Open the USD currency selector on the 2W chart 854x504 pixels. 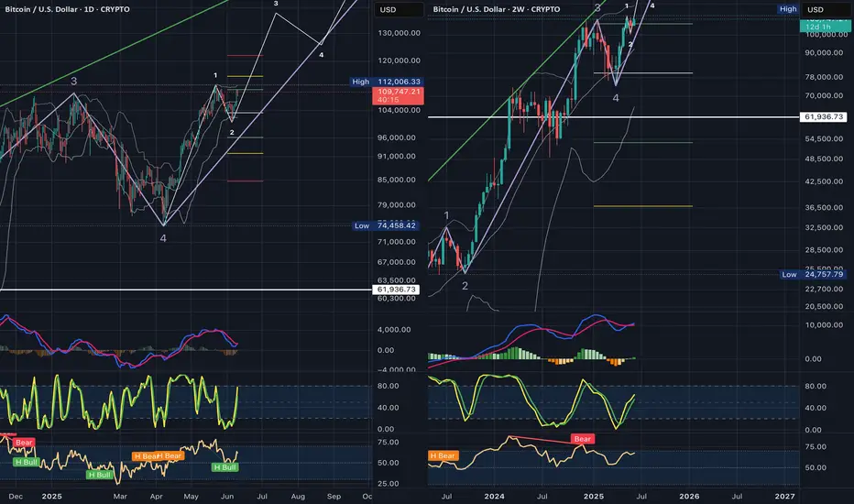tap(827, 10)
